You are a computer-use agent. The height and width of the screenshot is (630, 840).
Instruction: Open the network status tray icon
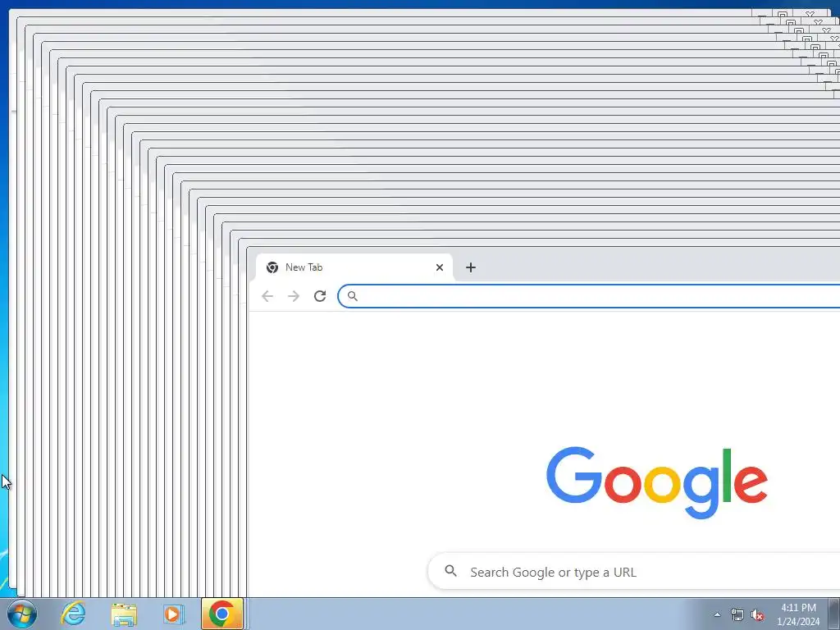[x=737, y=614]
